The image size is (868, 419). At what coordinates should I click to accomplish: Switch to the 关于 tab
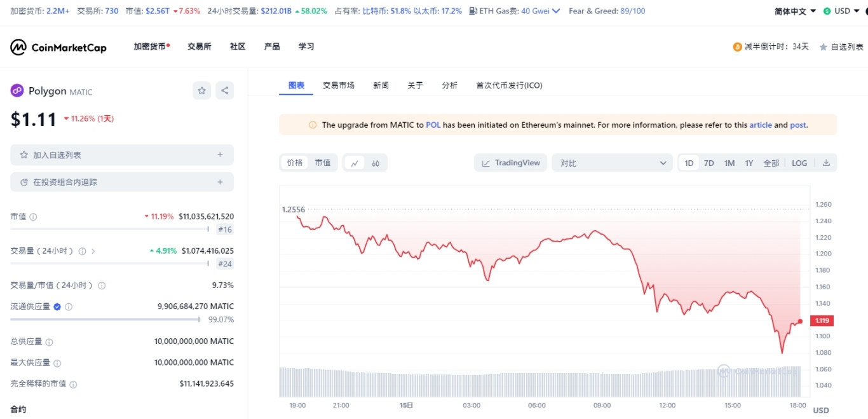tap(416, 85)
